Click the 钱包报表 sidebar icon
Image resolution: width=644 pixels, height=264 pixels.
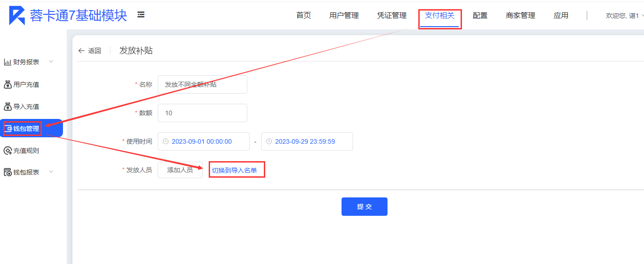click(x=7, y=172)
